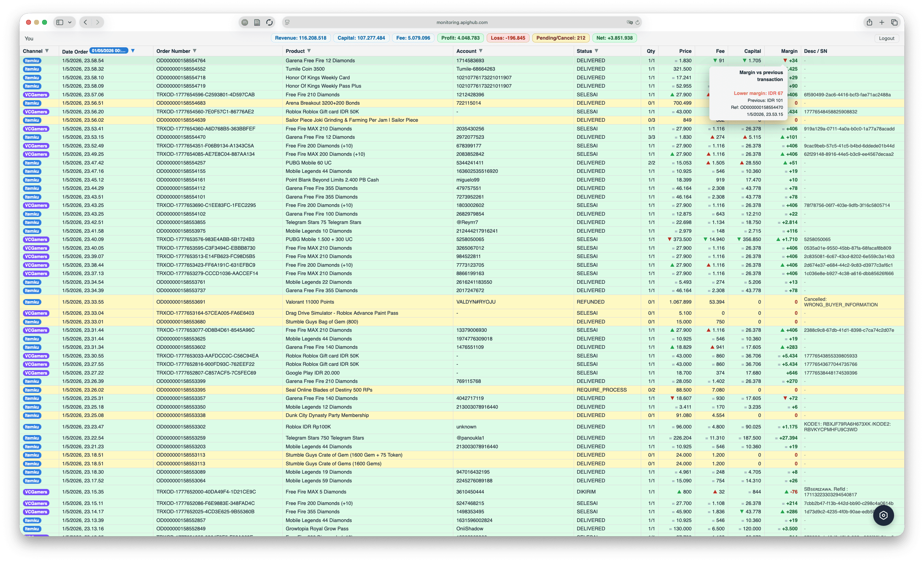
Task: Open page settings icon in address bar
Action: (287, 23)
